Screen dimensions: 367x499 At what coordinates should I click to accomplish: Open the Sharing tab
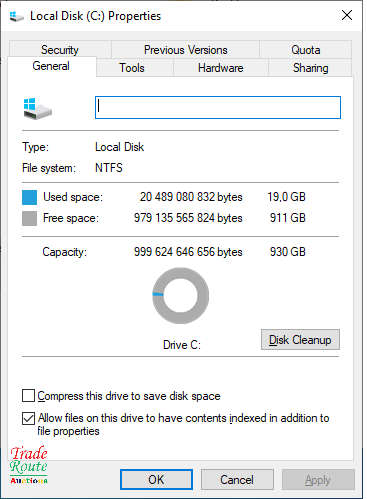click(310, 68)
